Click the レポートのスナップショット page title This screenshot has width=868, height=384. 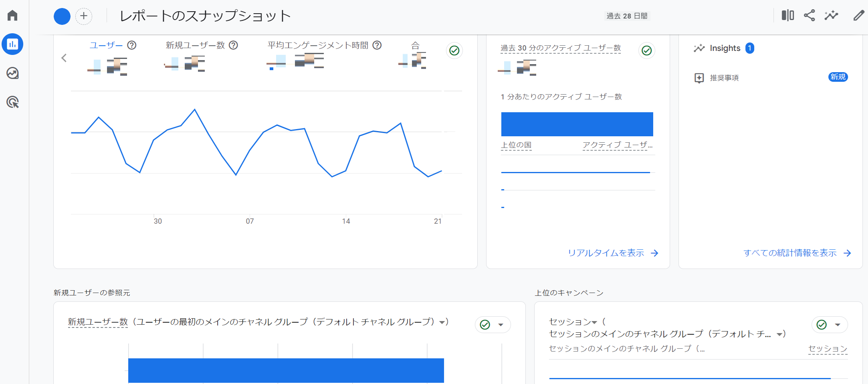tap(205, 16)
